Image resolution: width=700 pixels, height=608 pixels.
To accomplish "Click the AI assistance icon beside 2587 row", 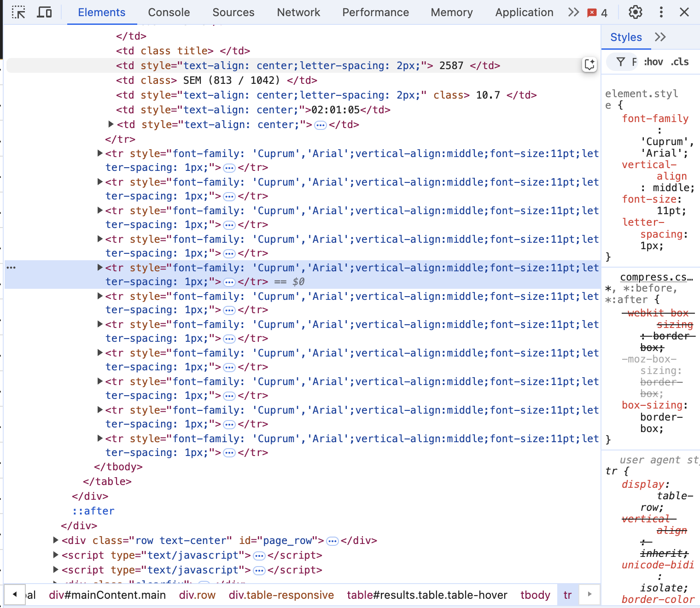I will pos(589,65).
